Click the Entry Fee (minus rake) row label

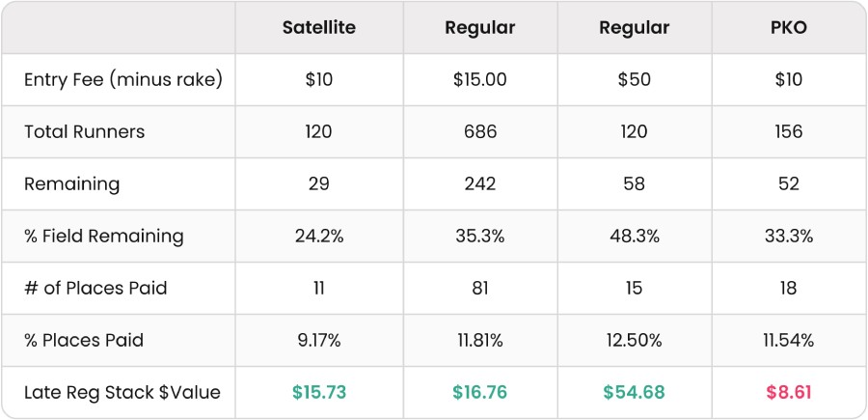122,80
